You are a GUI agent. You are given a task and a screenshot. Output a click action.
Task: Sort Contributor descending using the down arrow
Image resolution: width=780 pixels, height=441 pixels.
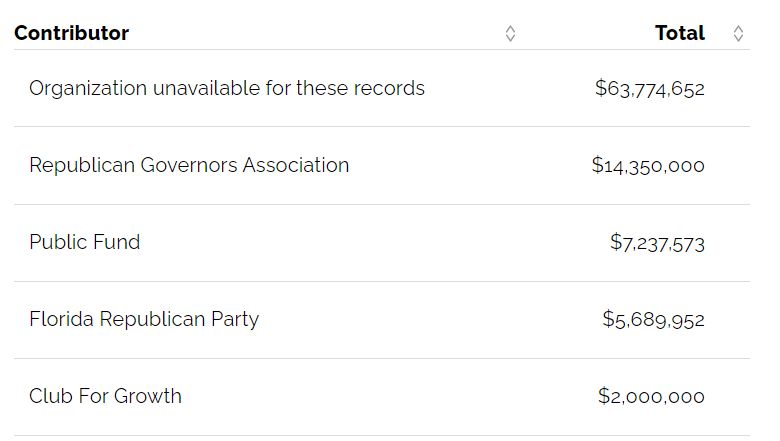(x=510, y=38)
